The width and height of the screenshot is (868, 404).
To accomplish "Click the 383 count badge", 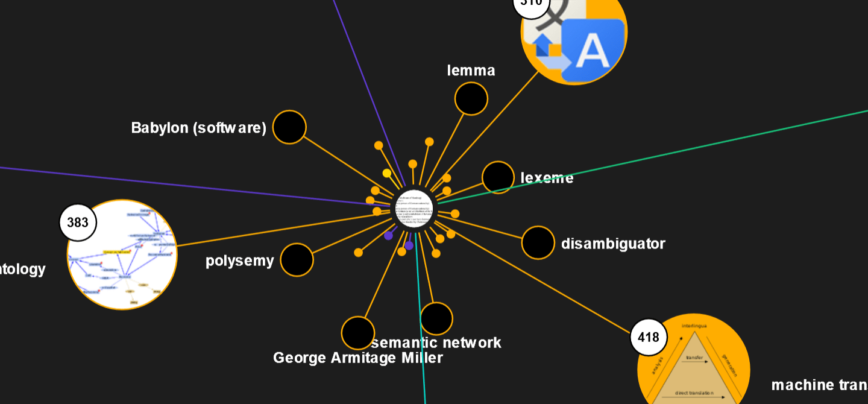I will tap(78, 223).
